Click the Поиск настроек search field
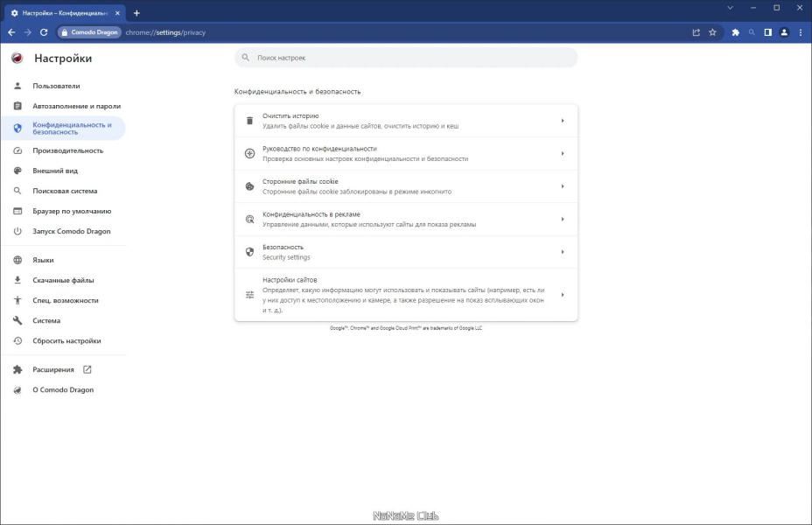812x525 pixels. pyautogui.click(x=406, y=58)
